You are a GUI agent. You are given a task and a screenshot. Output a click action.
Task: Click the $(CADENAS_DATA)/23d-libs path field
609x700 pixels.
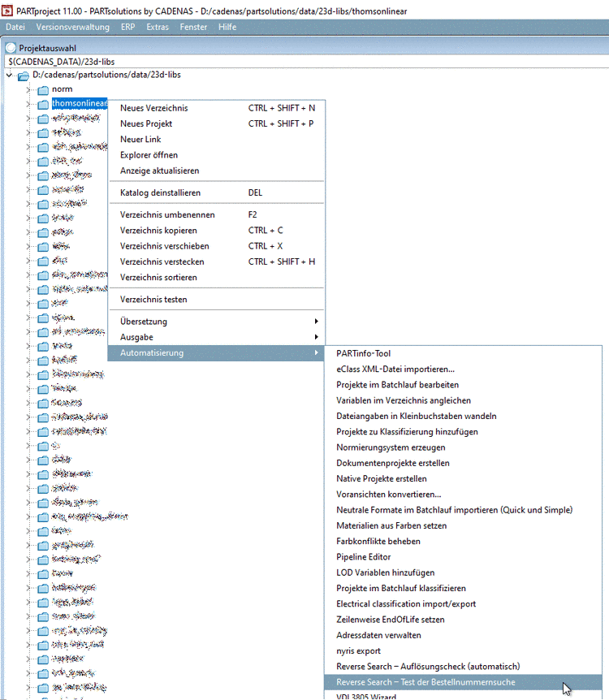[306, 62]
